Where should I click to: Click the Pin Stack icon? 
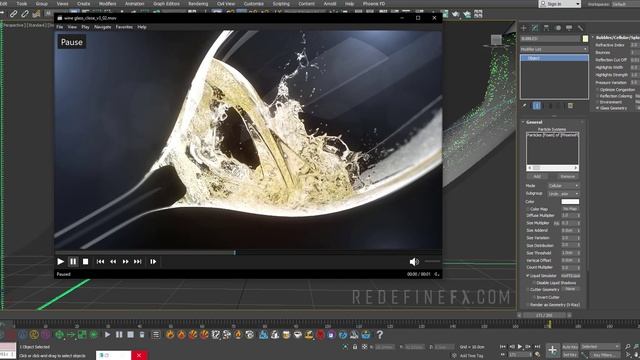click(525, 106)
